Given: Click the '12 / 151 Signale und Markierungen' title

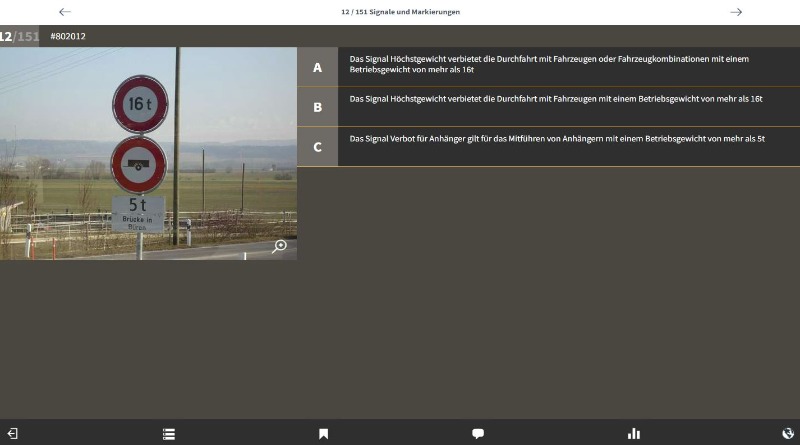Looking at the screenshot, I should pyautogui.click(x=400, y=12).
